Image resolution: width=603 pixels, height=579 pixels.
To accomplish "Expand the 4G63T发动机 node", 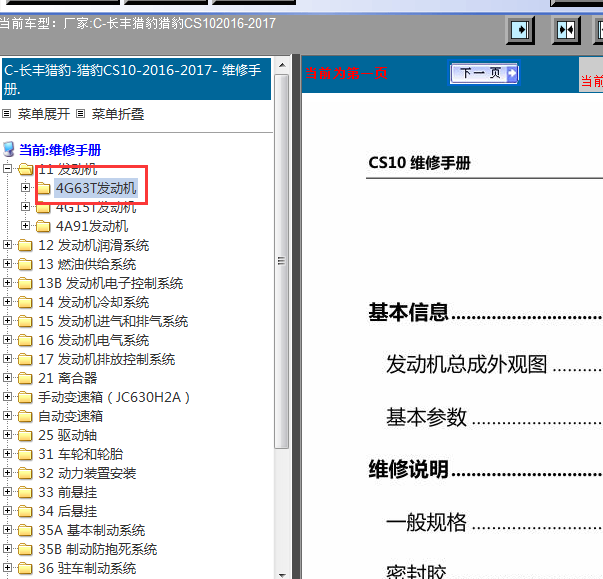I will pyautogui.click(x=25, y=188).
